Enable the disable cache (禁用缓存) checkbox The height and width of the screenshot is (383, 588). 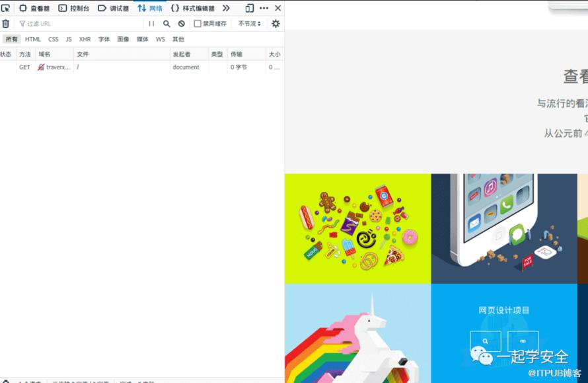[x=198, y=24]
